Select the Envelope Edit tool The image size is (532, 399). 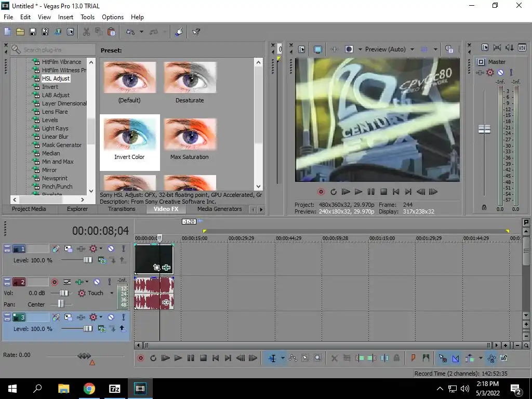[x=293, y=358]
